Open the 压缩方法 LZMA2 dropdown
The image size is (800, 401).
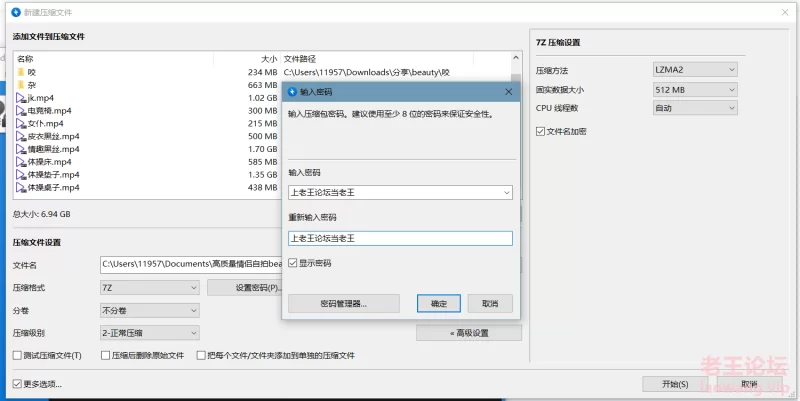(x=695, y=69)
